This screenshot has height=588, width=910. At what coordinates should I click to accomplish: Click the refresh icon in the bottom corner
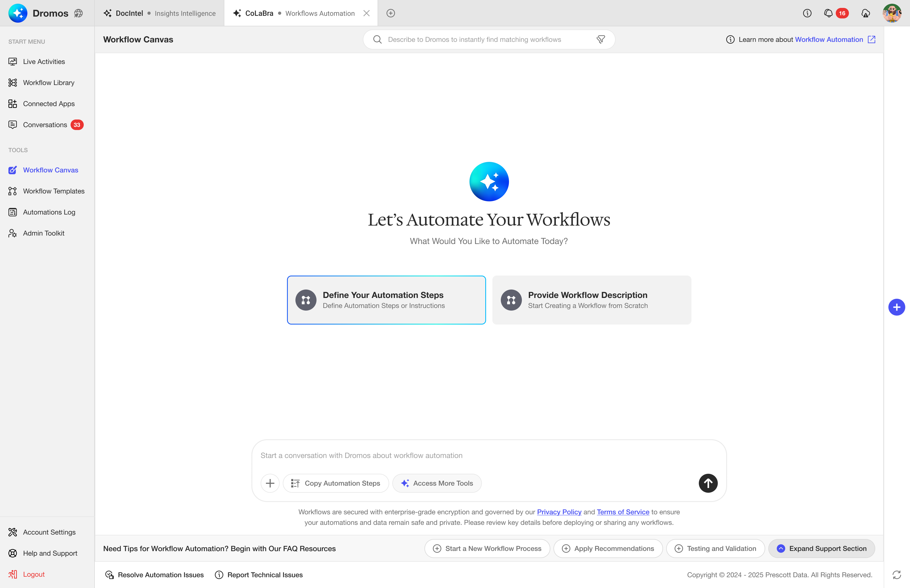tap(896, 575)
